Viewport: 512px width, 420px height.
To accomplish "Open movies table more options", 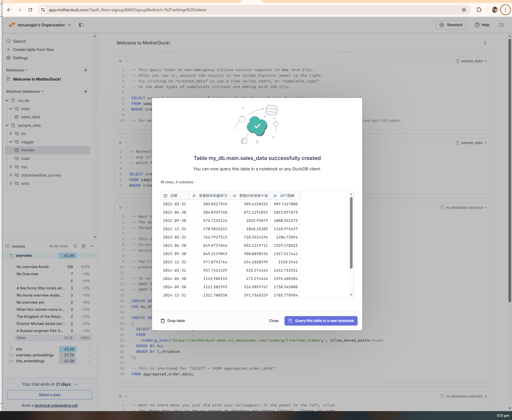I will tap(92, 246).
